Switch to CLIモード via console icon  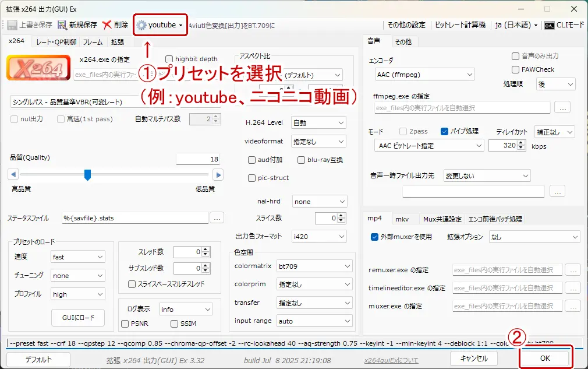(550, 26)
